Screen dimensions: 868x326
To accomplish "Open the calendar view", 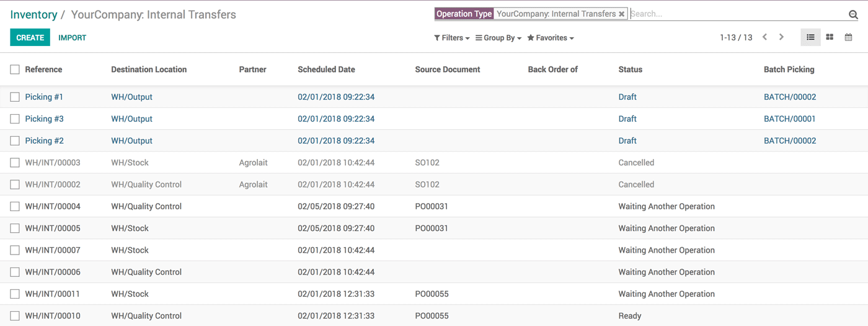I will tap(848, 38).
